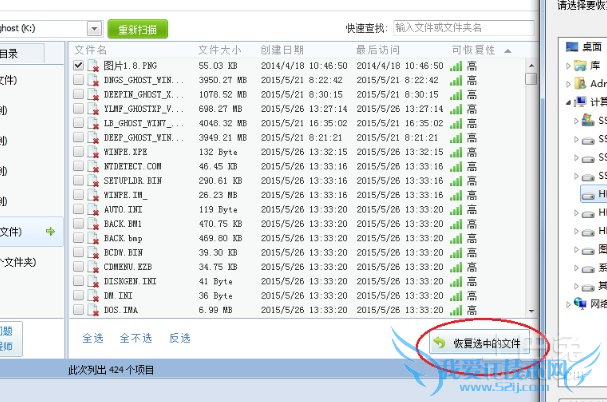This screenshot has height=402, width=607.
Task: Click the 反选 invert selection link
Action: [180, 338]
